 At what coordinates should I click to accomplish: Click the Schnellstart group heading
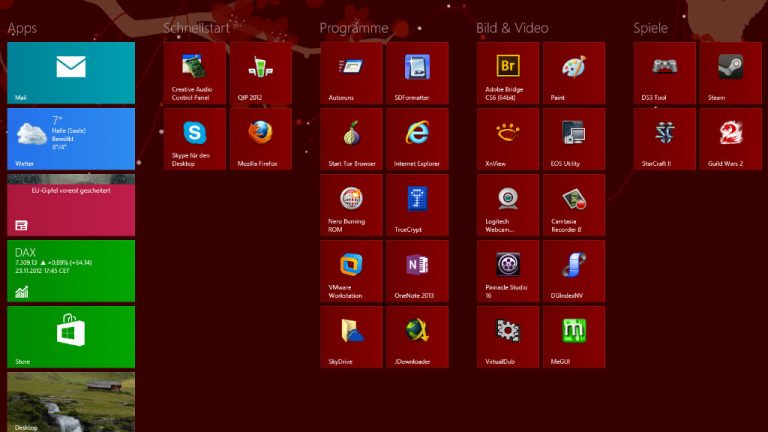pyautogui.click(x=196, y=28)
